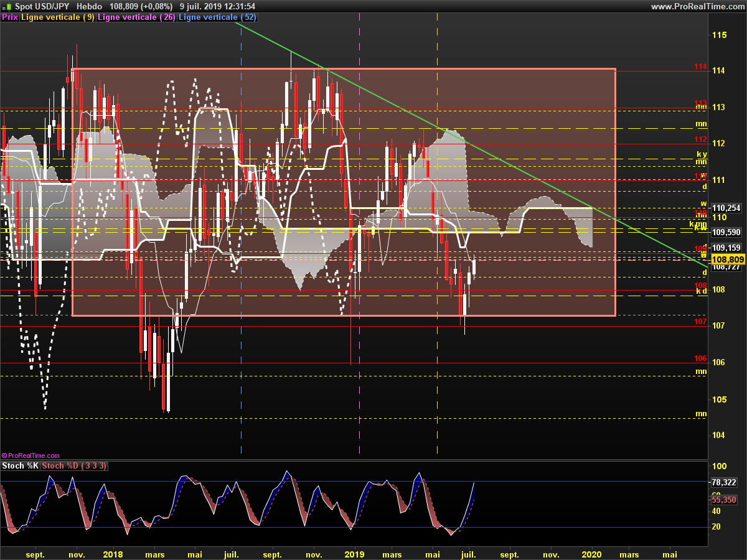The height and width of the screenshot is (560, 747).
Task: Click the 55,350 stochastic value tag
Action: click(725, 500)
